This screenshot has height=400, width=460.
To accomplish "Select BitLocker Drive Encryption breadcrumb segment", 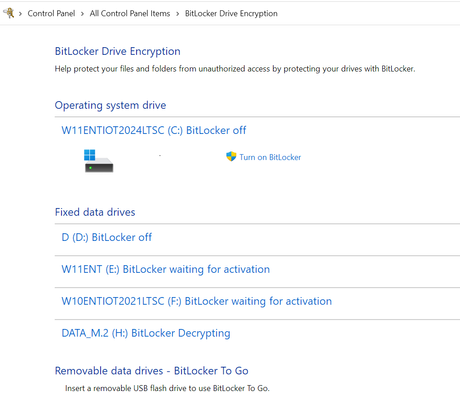I will tap(231, 13).
